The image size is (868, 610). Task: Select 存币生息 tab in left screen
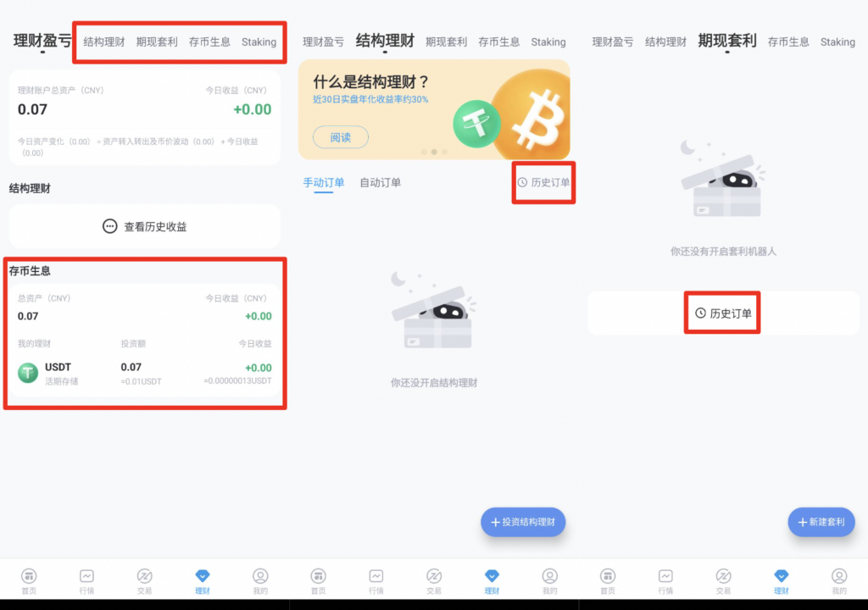[x=209, y=42]
